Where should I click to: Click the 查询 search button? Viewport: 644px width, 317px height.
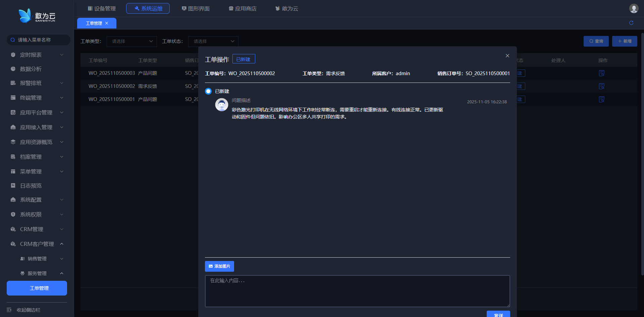596,41
